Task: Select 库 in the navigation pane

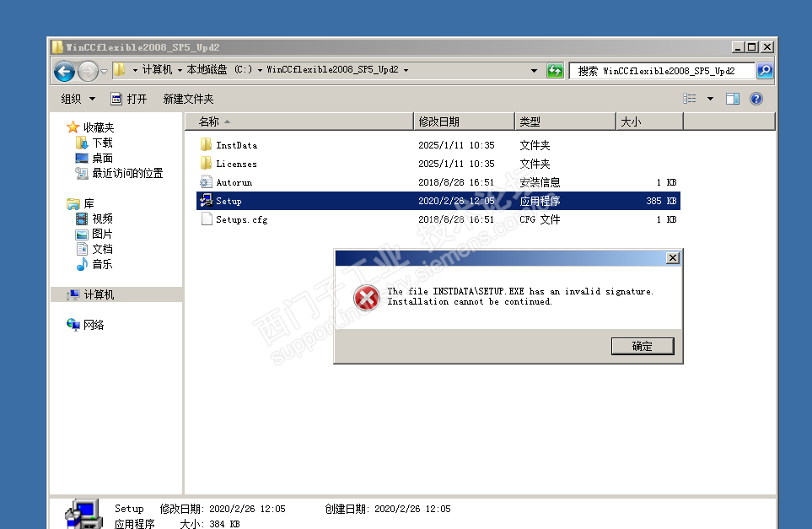Action: click(89, 203)
